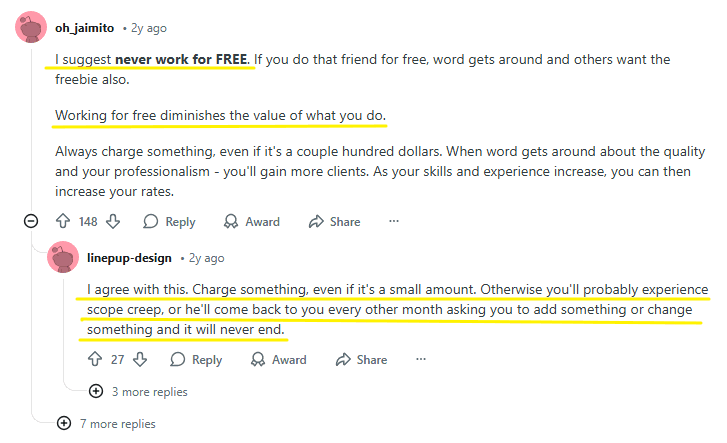The height and width of the screenshot is (443, 727).
Task: Click the oh_jaimito comment's 2y ago timestamp
Action: [x=150, y=27]
